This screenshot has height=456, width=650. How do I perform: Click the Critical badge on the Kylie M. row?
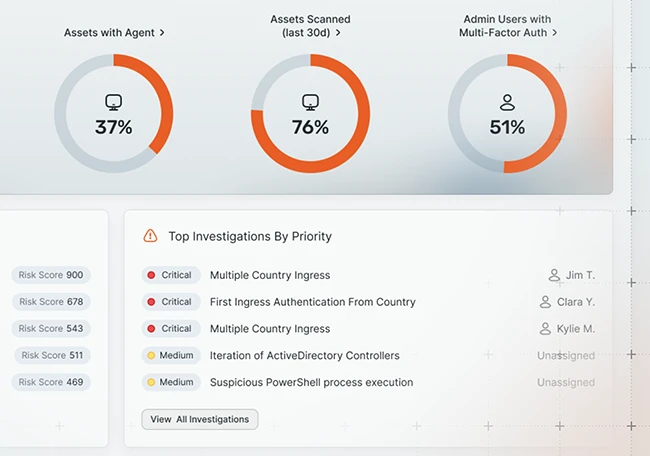pyautogui.click(x=171, y=328)
